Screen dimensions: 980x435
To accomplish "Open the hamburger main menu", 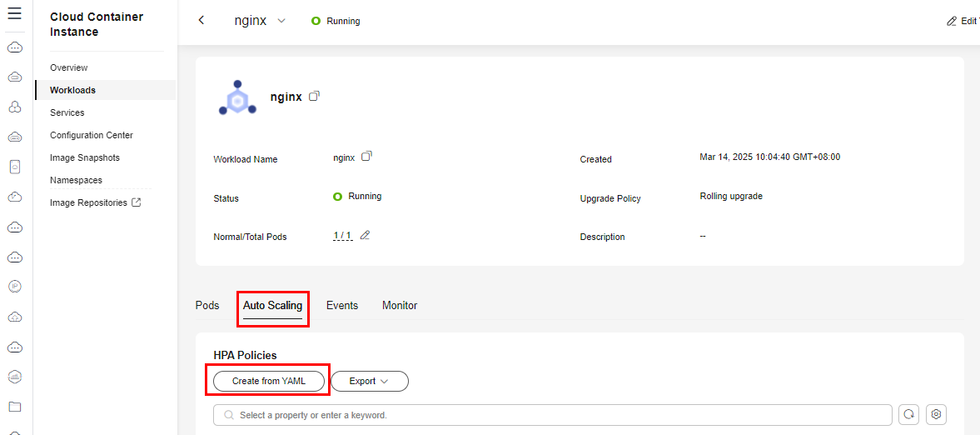I will pos(14,13).
